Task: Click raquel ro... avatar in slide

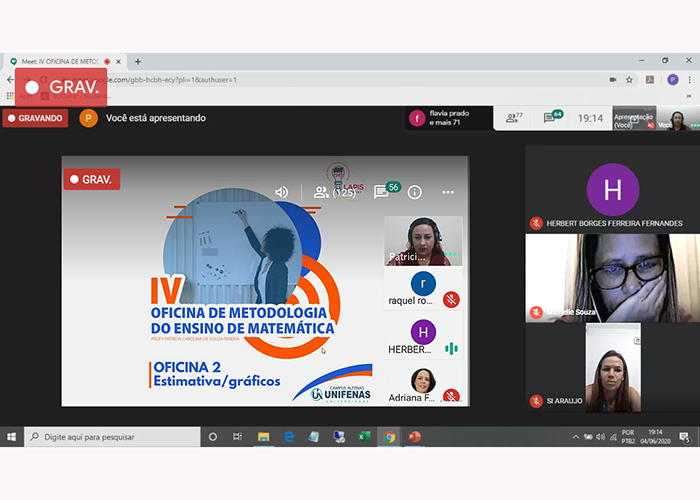Action: [x=423, y=283]
